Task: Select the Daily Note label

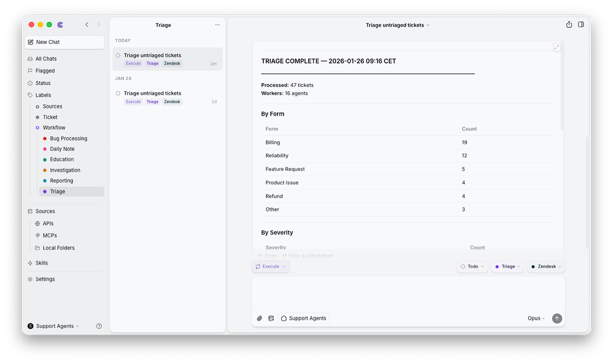Action: (x=62, y=149)
